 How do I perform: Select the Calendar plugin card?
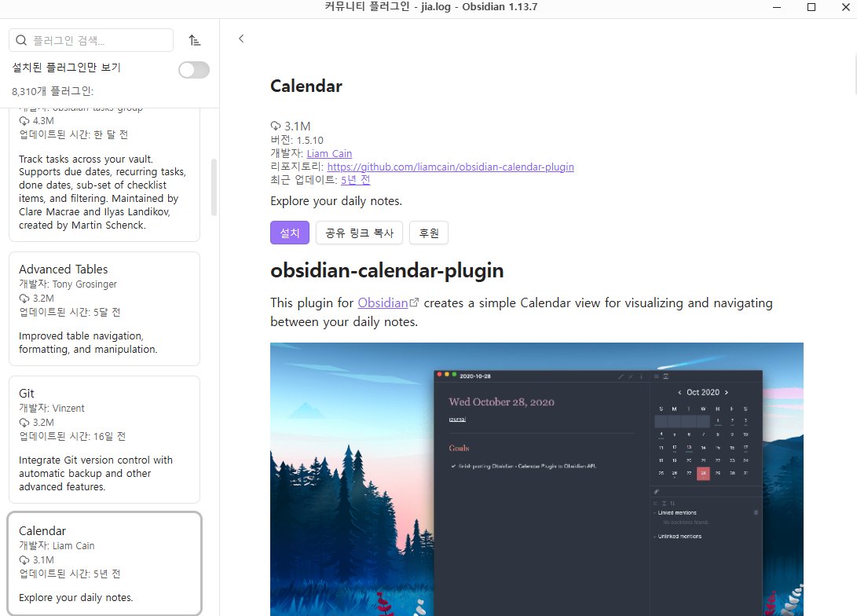pyautogui.click(x=104, y=563)
